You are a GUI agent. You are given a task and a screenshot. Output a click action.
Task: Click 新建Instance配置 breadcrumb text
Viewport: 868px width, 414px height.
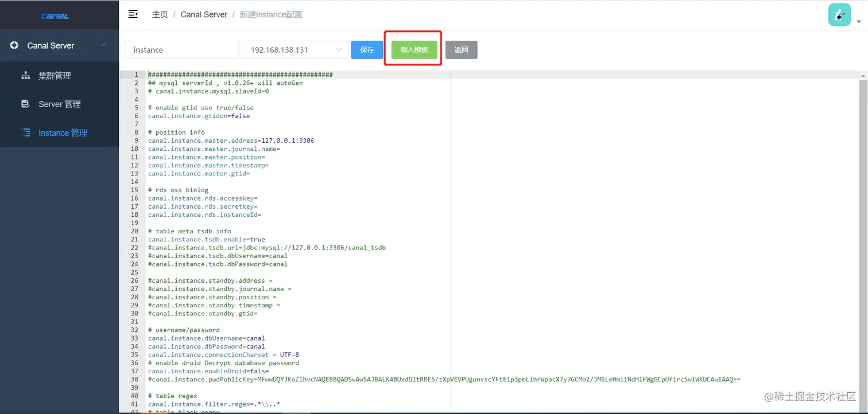271,14
